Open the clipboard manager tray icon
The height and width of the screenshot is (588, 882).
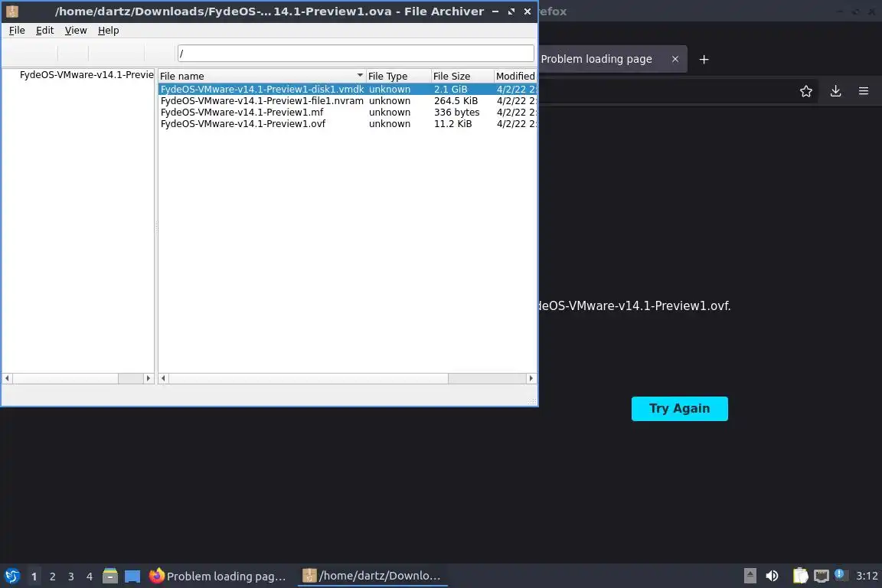(800, 576)
